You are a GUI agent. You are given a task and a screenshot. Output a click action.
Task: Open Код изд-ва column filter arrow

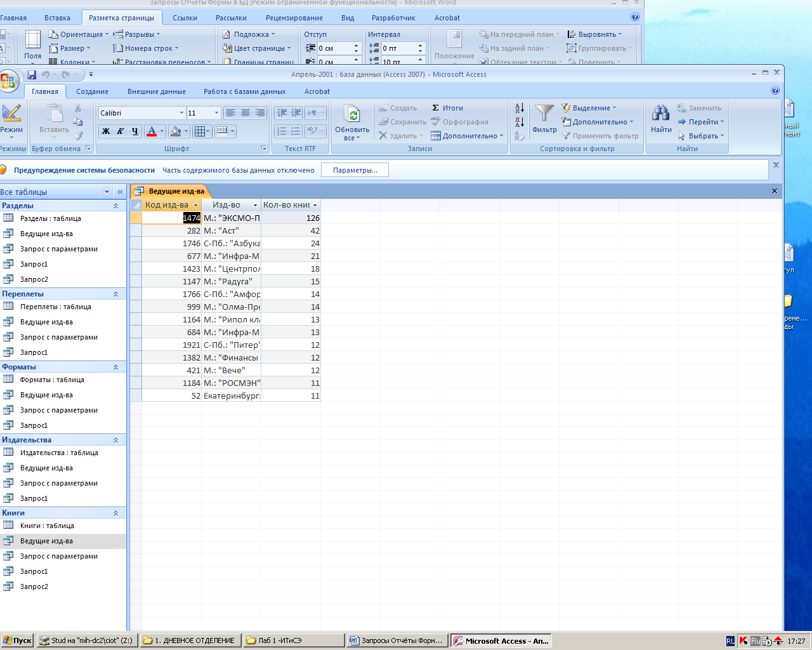point(195,205)
